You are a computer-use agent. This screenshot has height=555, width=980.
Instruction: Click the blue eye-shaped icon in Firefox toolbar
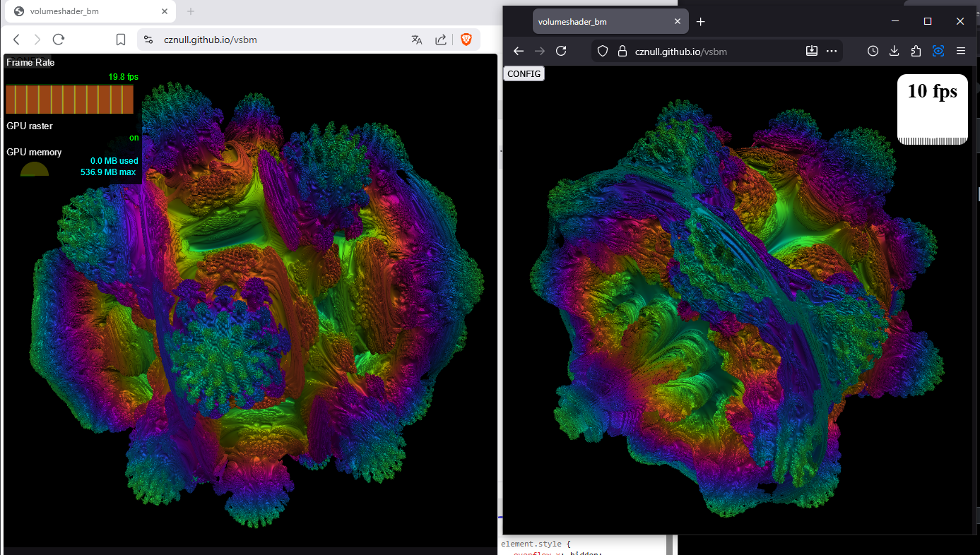(938, 51)
